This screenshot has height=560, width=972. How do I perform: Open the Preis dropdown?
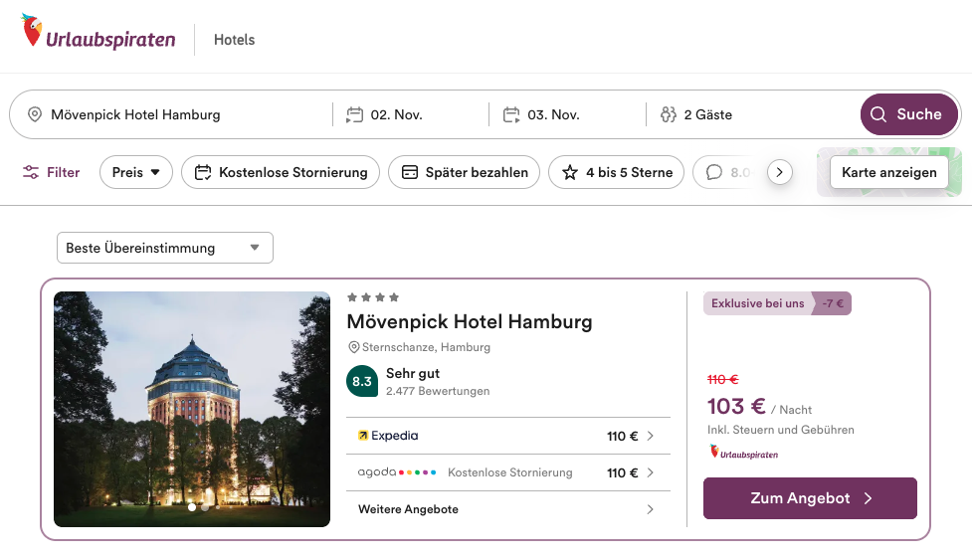tap(136, 172)
